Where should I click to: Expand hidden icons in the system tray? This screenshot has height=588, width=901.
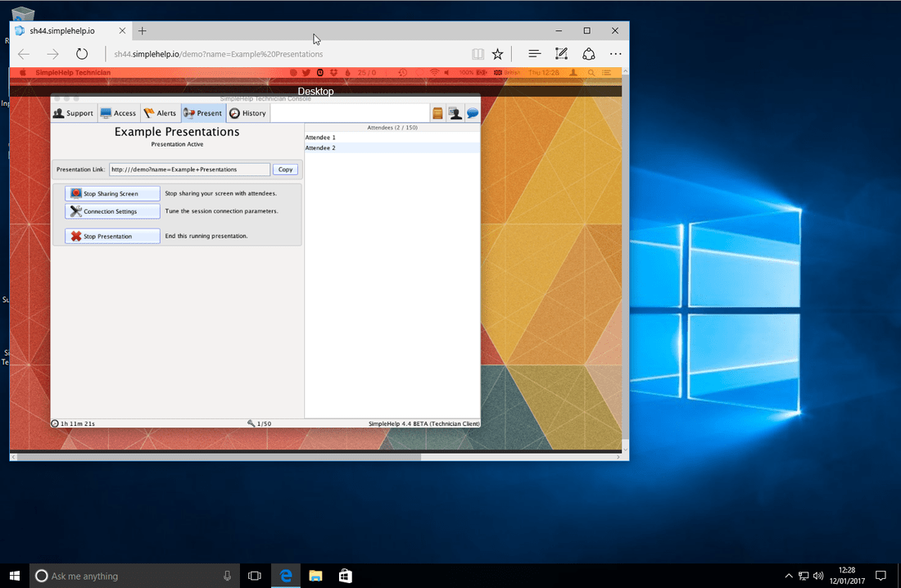788,575
